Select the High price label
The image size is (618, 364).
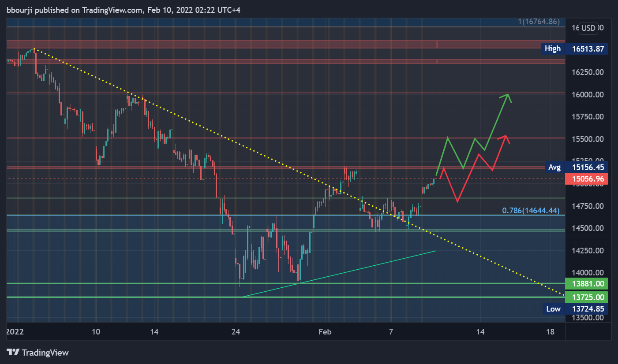coord(553,48)
